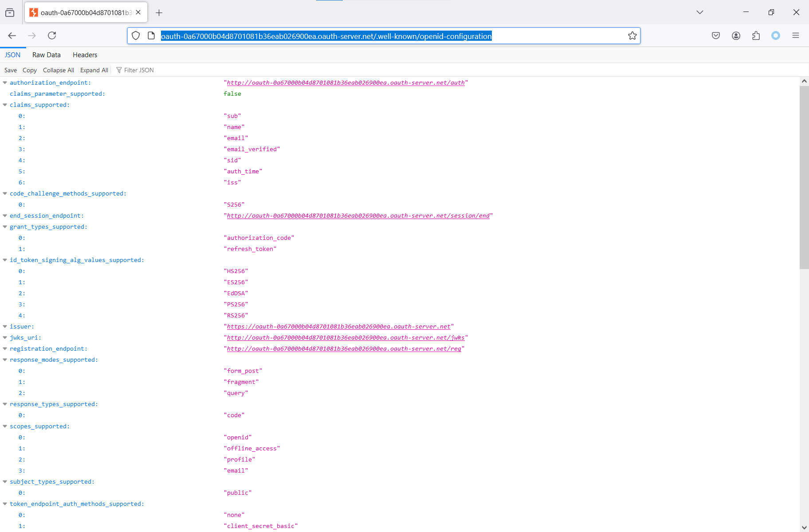Collapse the grant_types_supported node
809x532 pixels.
[x=5, y=227]
